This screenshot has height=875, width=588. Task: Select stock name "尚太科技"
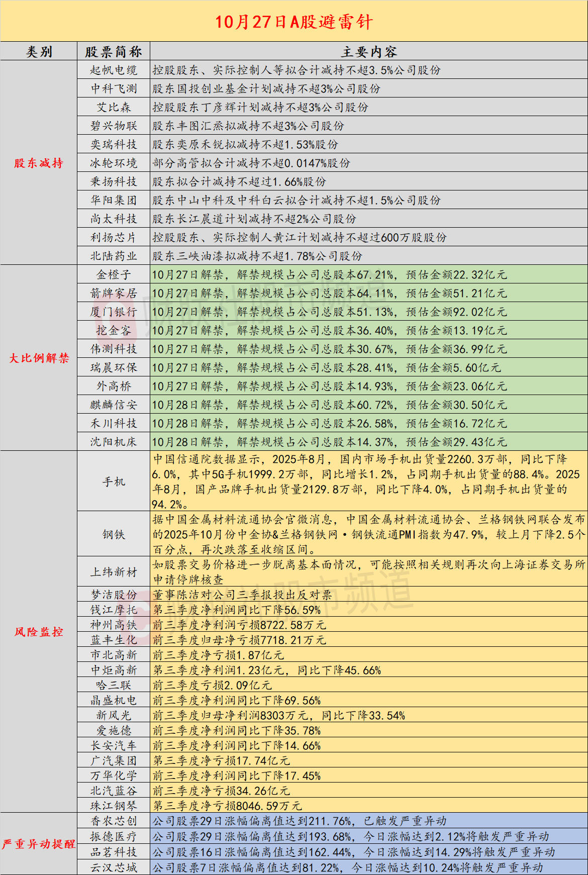coord(114,219)
